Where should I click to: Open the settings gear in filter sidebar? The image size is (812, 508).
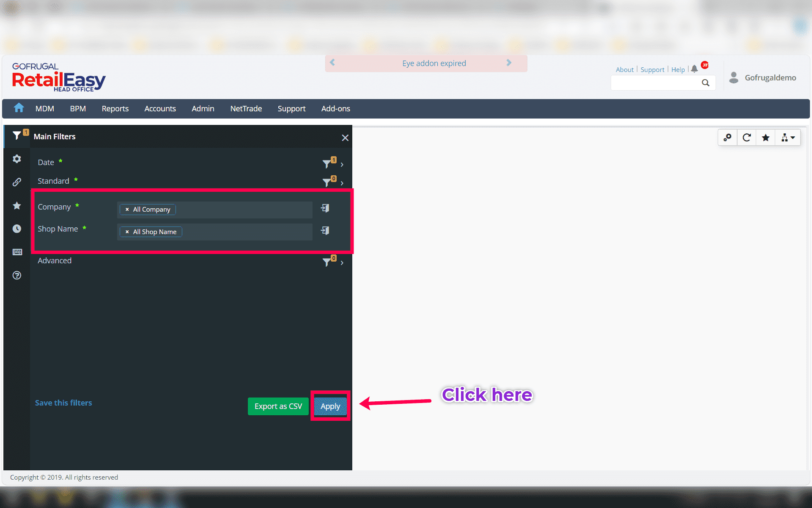(x=17, y=159)
